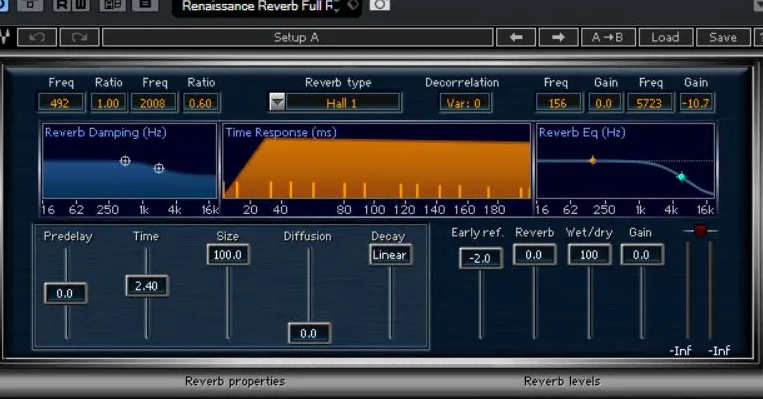Toggle Read automation (R) button
The width and height of the screenshot is (763, 399).
coord(62,5)
